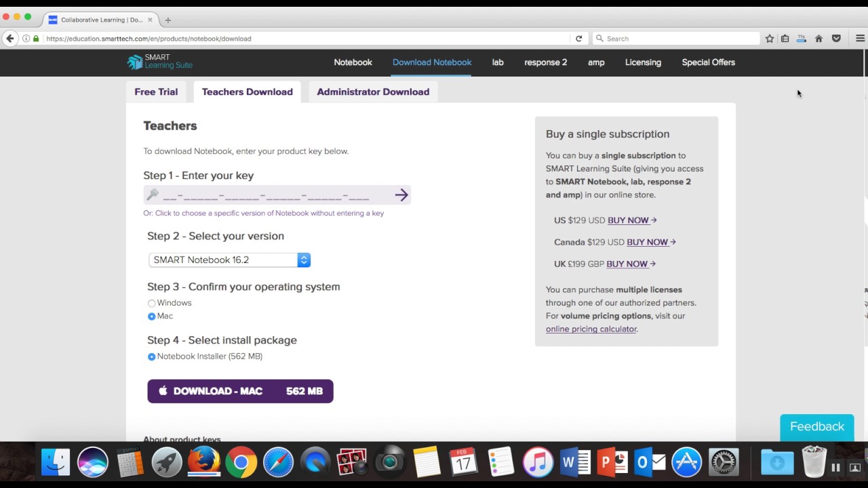
Task: Click the URL address bar
Action: click(307, 39)
